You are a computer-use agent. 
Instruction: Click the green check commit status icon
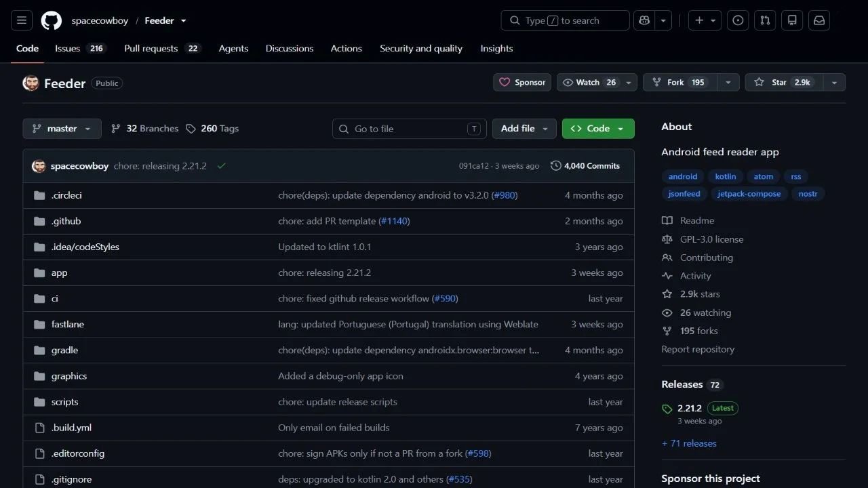tap(221, 166)
